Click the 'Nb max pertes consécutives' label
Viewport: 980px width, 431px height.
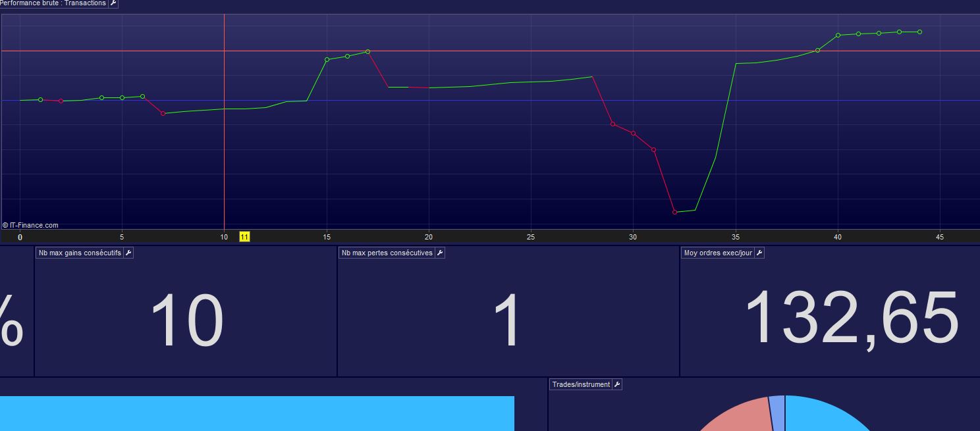coord(387,253)
